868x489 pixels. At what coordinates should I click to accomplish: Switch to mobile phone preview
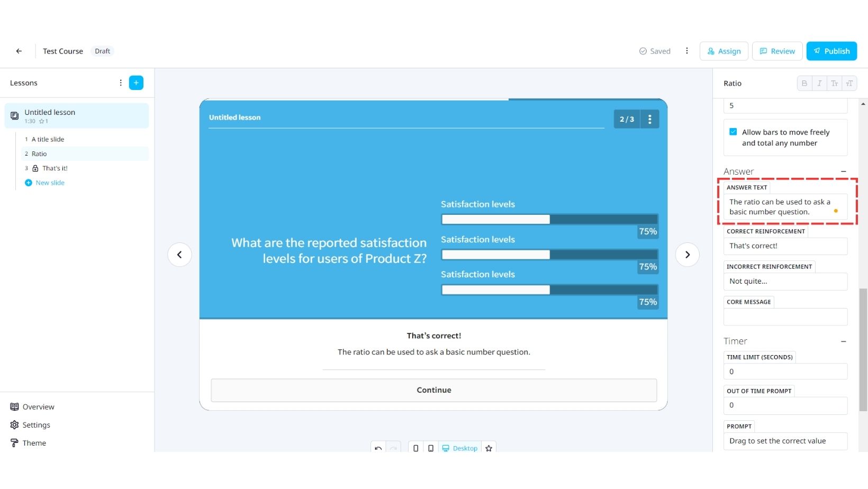(415, 448)
